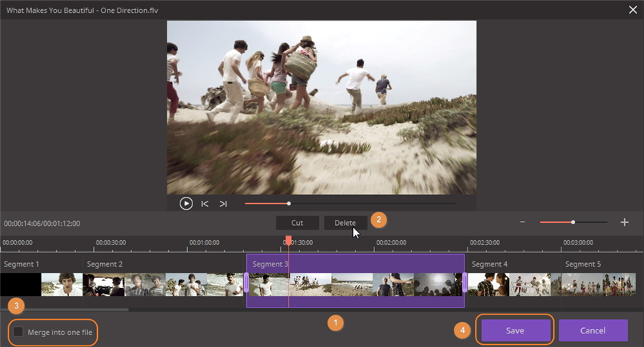Click the window title What Makes You Beautiful
644x347 pixels.
pyautogui.click(x=82, y=11)
